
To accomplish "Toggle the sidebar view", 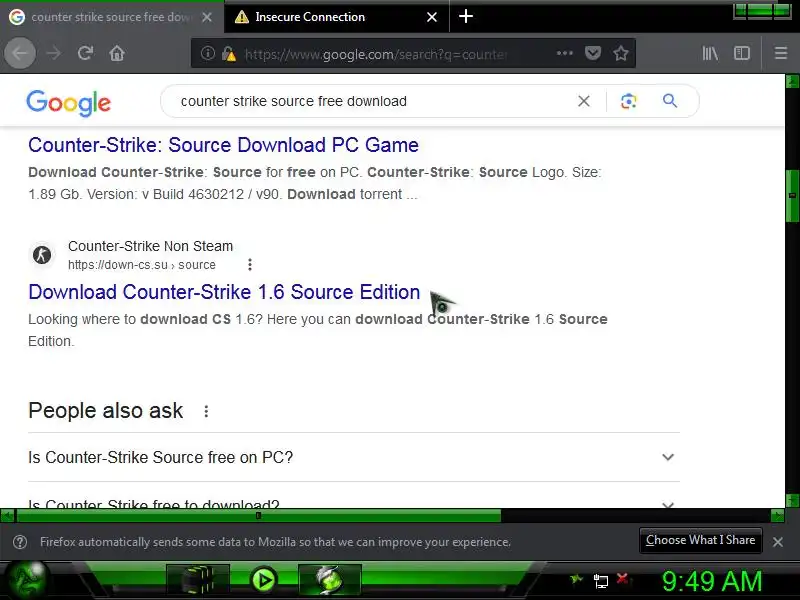I will tap(741, 53).
